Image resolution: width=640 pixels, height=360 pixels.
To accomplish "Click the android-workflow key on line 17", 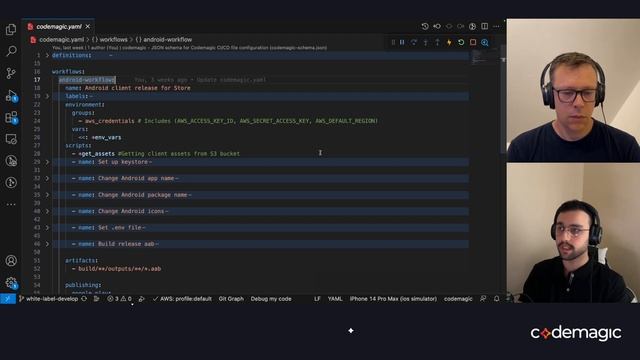I will click(87, 80).
